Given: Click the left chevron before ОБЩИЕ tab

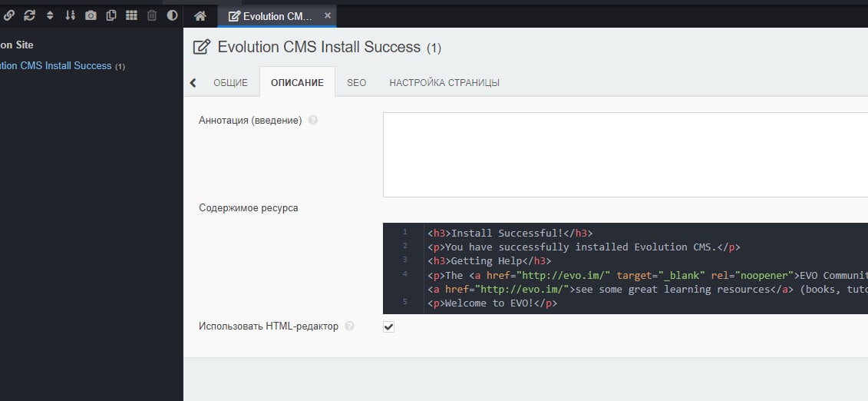Looking at the screenshot, I should click(193, 83).
